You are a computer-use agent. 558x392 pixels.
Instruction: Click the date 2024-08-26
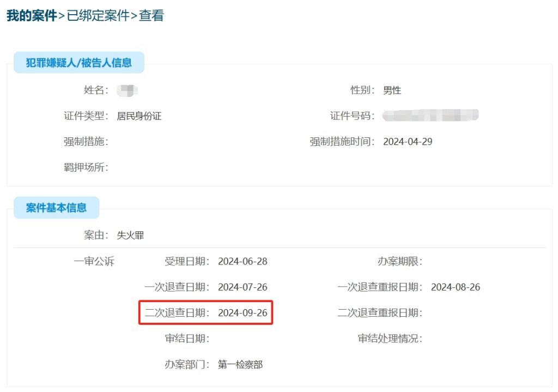pyautogui.click(x=456, y=287)
